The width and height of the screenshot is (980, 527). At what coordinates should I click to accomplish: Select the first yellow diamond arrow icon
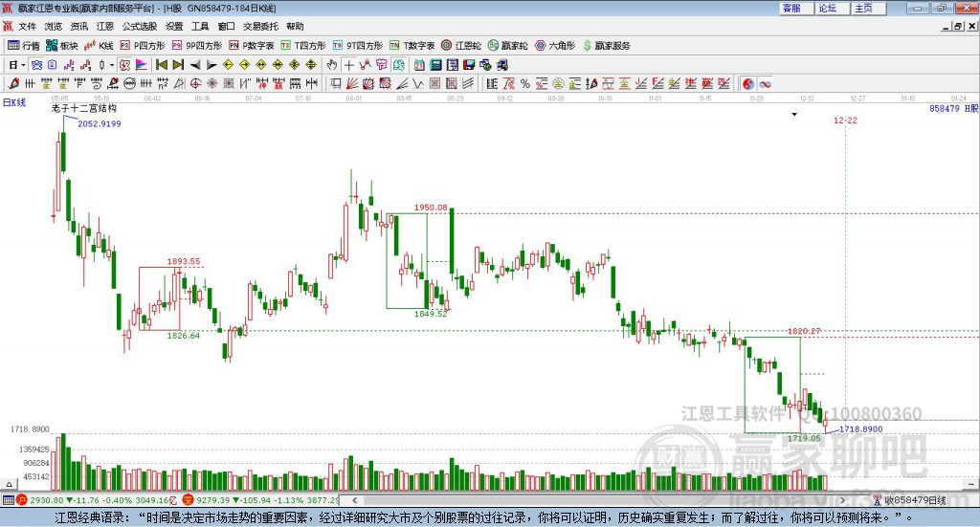[228, 65]
